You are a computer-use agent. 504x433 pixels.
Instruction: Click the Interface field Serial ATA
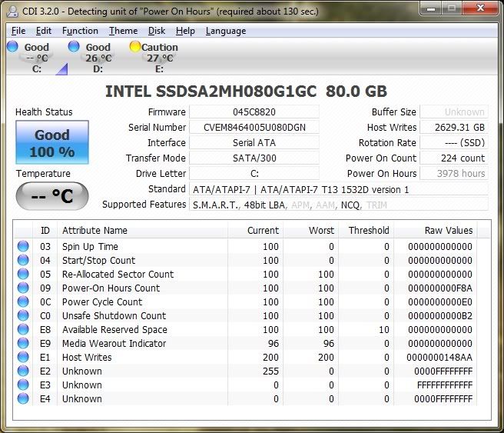[254, 143]
